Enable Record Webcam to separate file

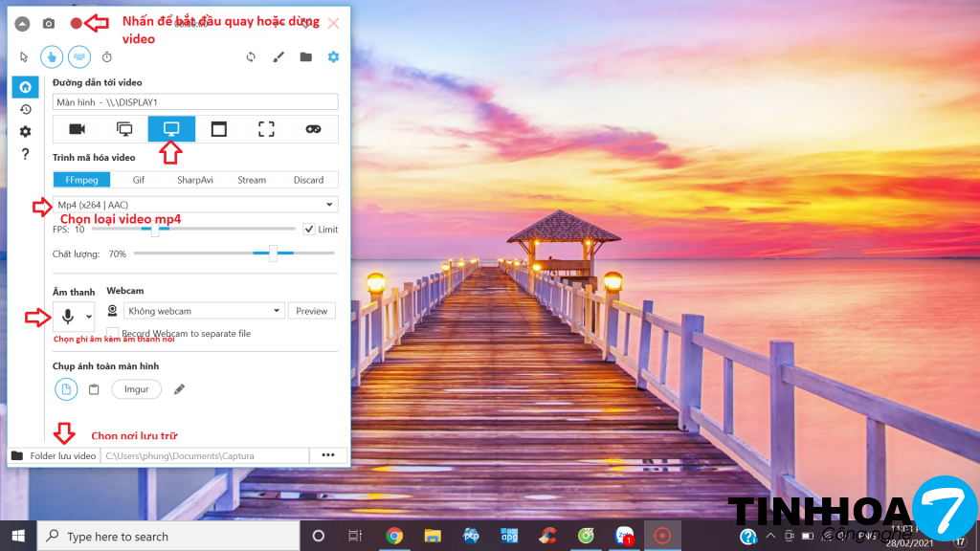click(x=113, y=333)
